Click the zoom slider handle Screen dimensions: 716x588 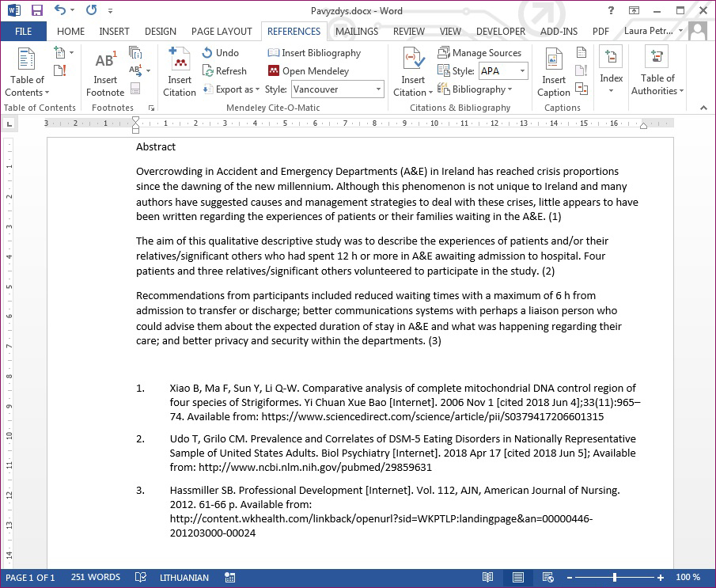[x=615, y=578]
